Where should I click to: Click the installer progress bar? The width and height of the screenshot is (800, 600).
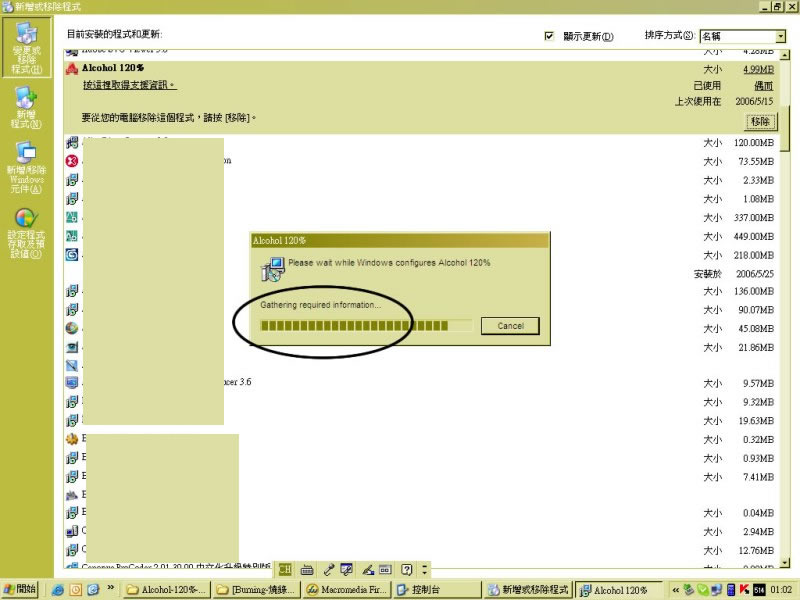(x=366, y=326)
